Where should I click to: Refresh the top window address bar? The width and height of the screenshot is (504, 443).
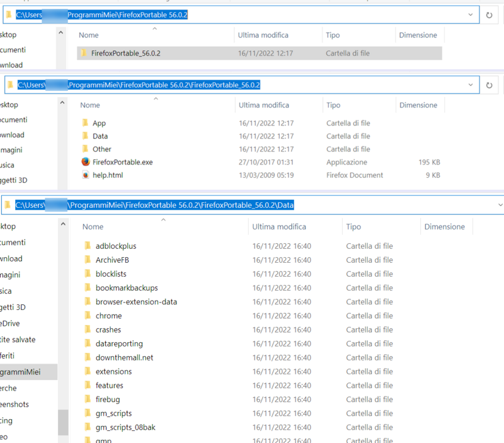(x=489, y=15)
